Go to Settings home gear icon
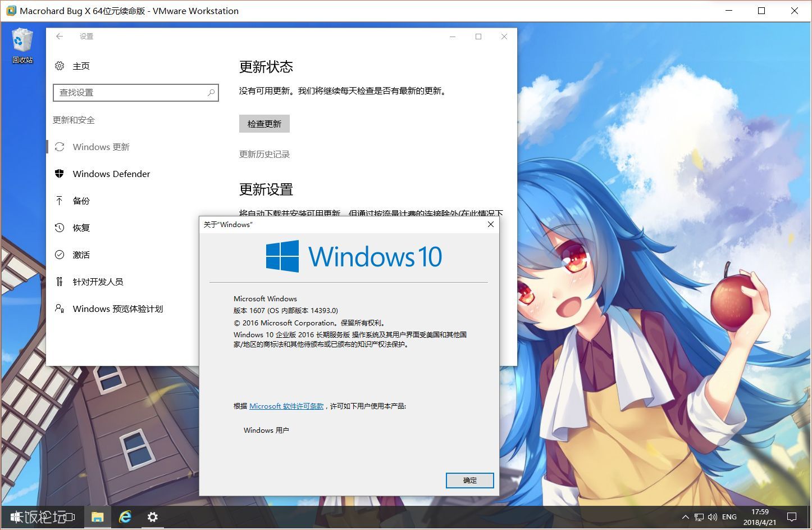Screen dimensions: 812x530 (60, 66)
